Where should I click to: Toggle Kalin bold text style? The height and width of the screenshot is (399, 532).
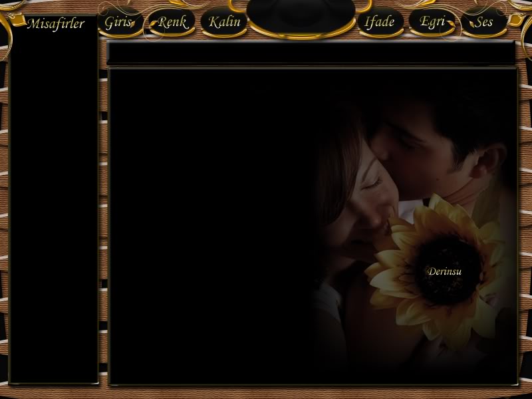pyautogui.click(x=224, y=23)
